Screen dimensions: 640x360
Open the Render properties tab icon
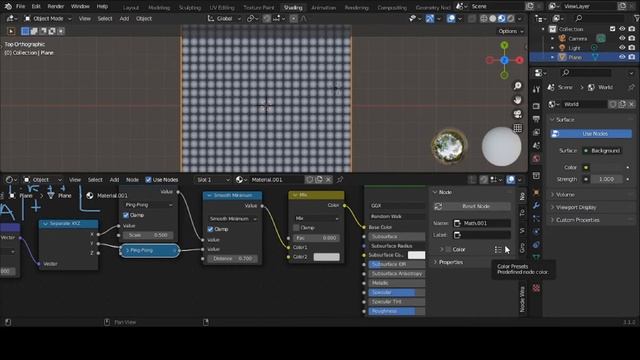pos(536,106)
